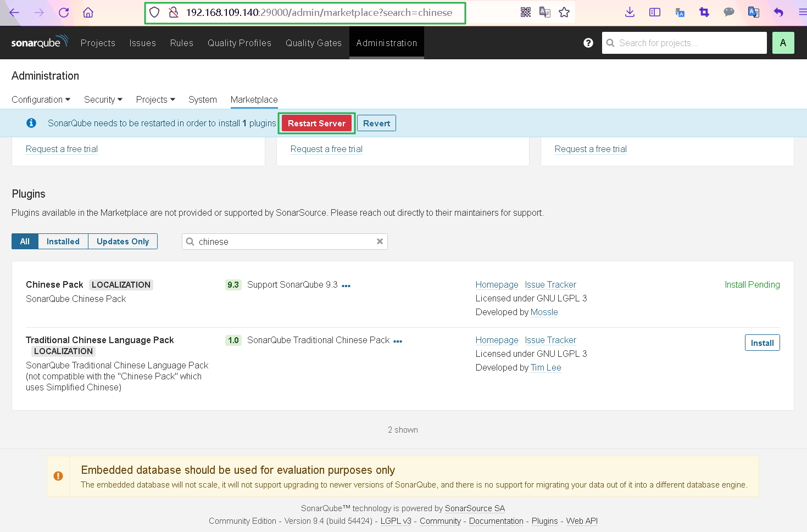The width and height of the screenshot is (807, 532).
Task: Open the LGPL v3 footer link
Action: pos(396,521)
